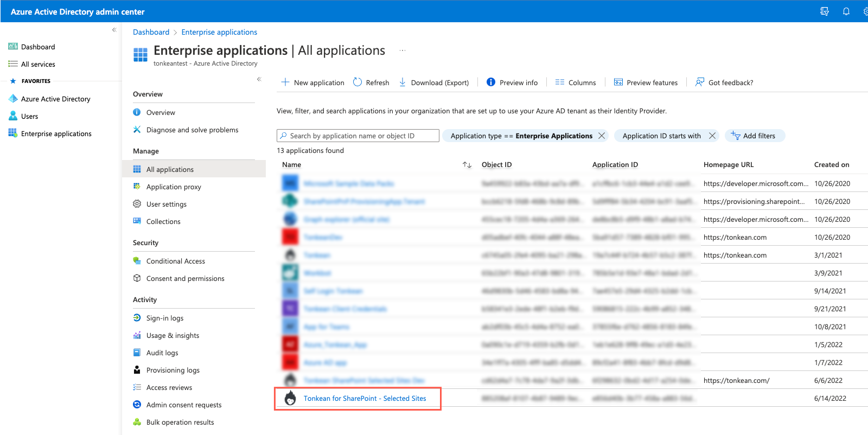Click the https://tonkean.com/ homepage URL

coord(736,380)
